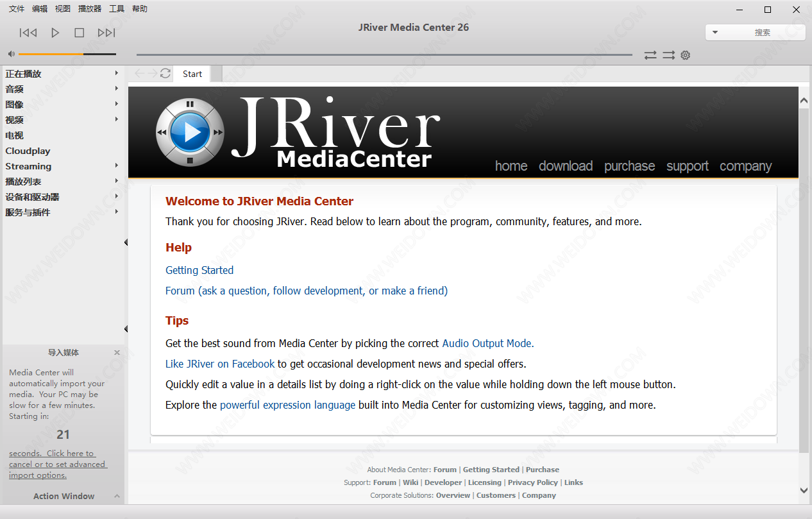Screen dimensions: 812x519
Task: Open a new tab next to Start
Action: pyautogui.click(x=217, y=74)
